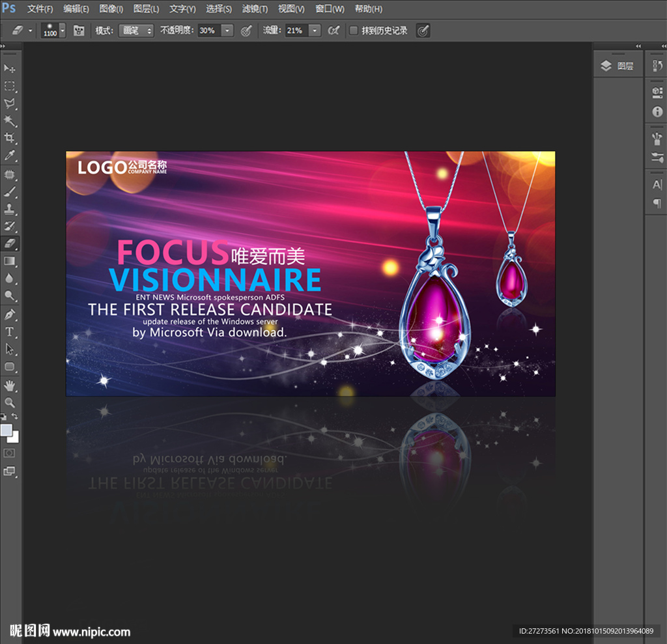Image resolution: width=667 pixels, height=644 pixels.
Task: Open the Image menu
Action: click(x=111, y=9)
